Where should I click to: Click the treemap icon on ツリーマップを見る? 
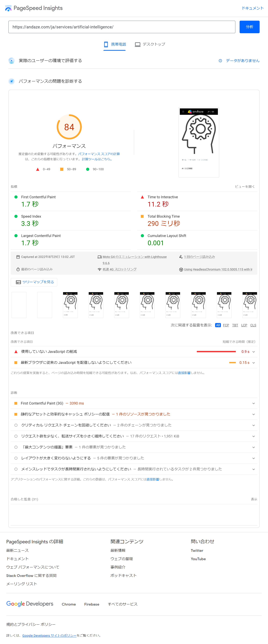19,282
